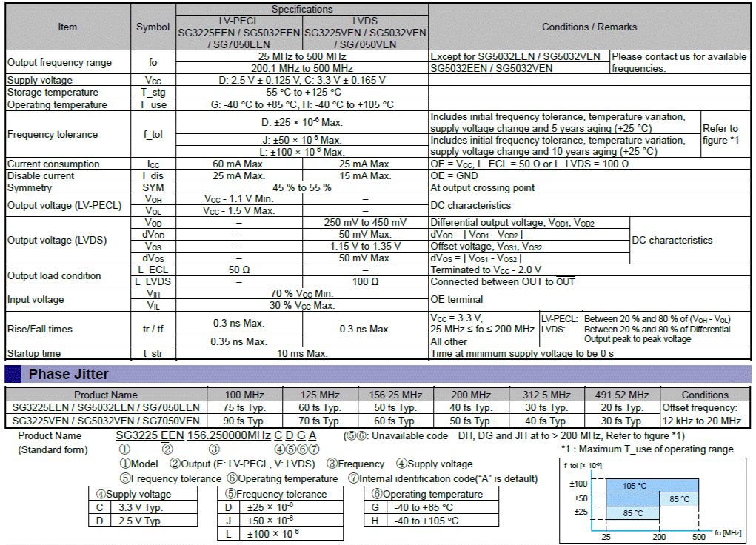Click the 'LV-PECL' column header
This screenshot has height=545, width=756.
[238, 21]
